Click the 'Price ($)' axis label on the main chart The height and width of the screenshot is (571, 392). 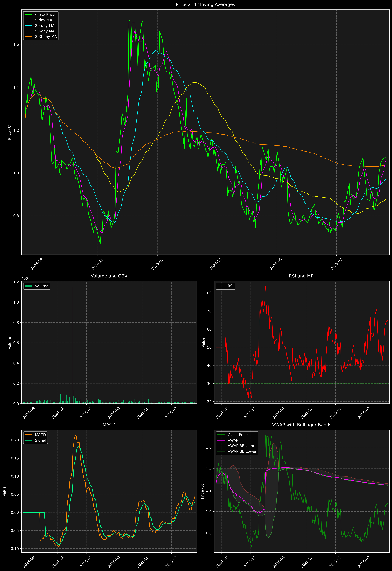(10, 132)
